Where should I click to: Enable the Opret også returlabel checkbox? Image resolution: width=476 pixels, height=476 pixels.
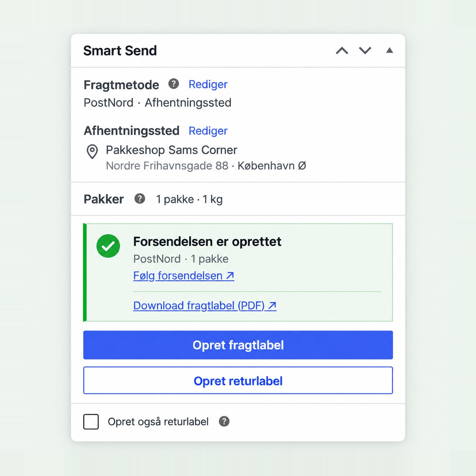pos(91,422)
